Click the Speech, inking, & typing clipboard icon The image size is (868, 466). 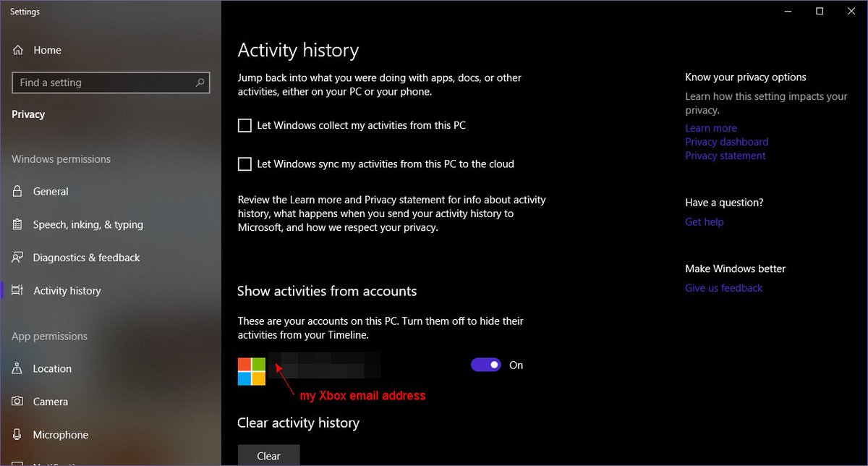(18, 224)
